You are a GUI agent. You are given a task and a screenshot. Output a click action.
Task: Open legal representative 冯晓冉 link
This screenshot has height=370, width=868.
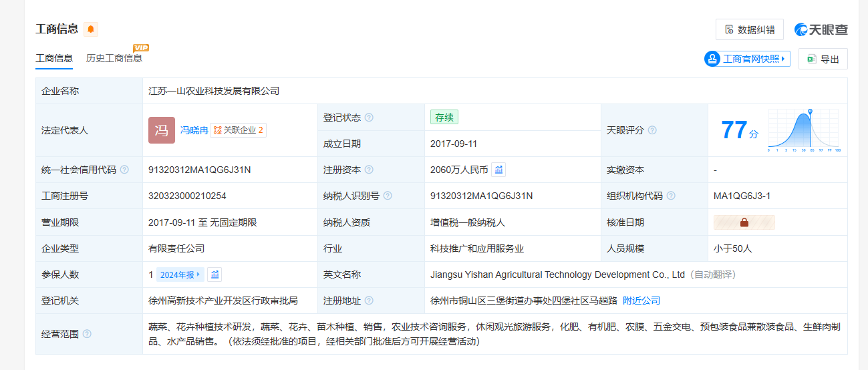[x=194, y=130]
